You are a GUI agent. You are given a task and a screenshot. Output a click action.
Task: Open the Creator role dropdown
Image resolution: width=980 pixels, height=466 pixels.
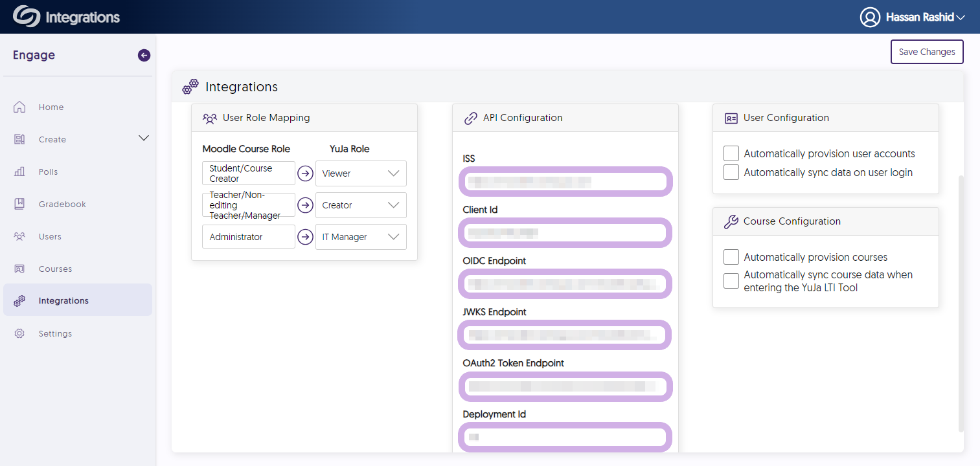pyautogui.click(x=361, y=205)
